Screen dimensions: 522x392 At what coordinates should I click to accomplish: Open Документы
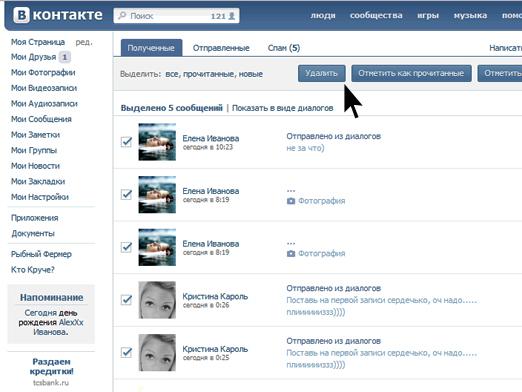[33, 233]
